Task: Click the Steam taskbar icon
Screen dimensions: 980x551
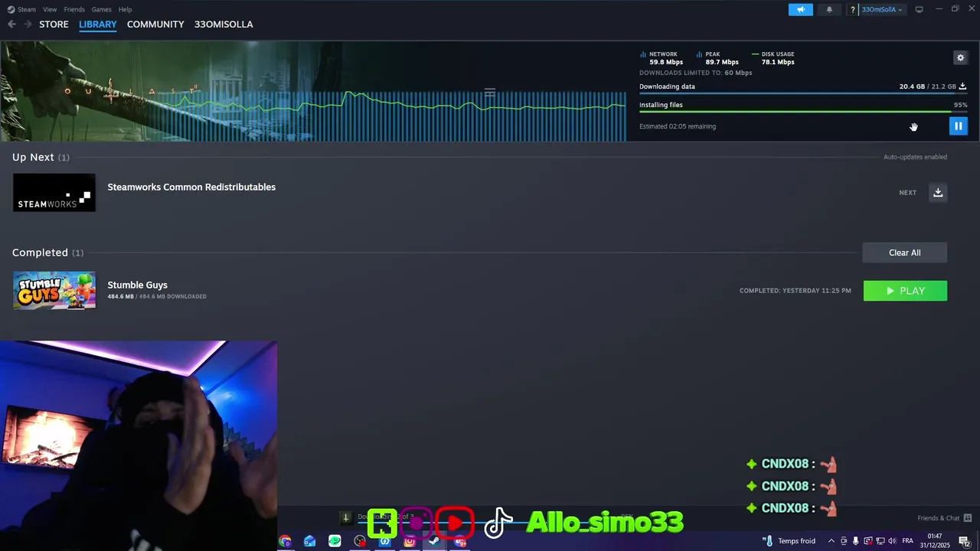Action: [x=434, y=541]
